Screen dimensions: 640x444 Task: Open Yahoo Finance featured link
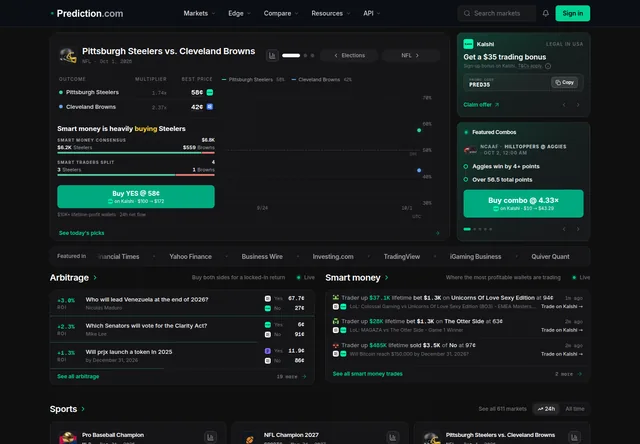click(x=191, y=257)
